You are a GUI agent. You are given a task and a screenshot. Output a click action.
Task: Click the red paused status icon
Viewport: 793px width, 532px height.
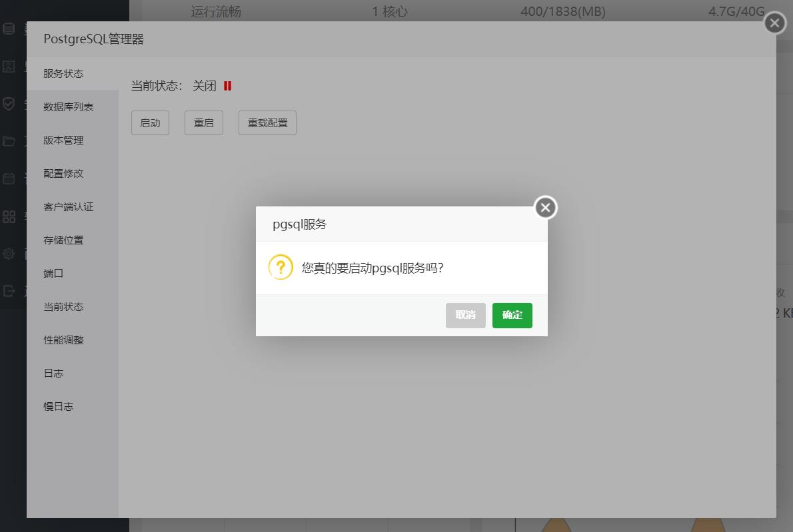228,86
